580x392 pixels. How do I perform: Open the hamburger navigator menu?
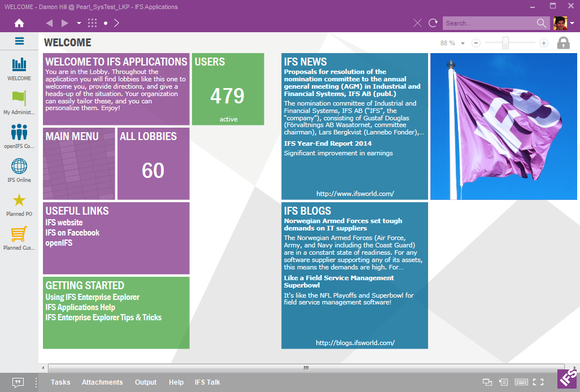19,41
